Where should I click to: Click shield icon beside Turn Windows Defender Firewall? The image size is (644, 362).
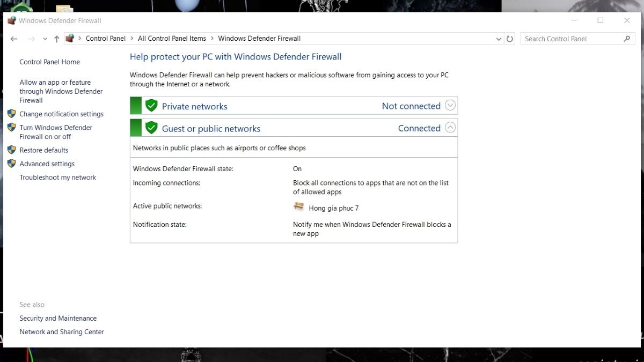pyautogui.click(x=11, y=127)
